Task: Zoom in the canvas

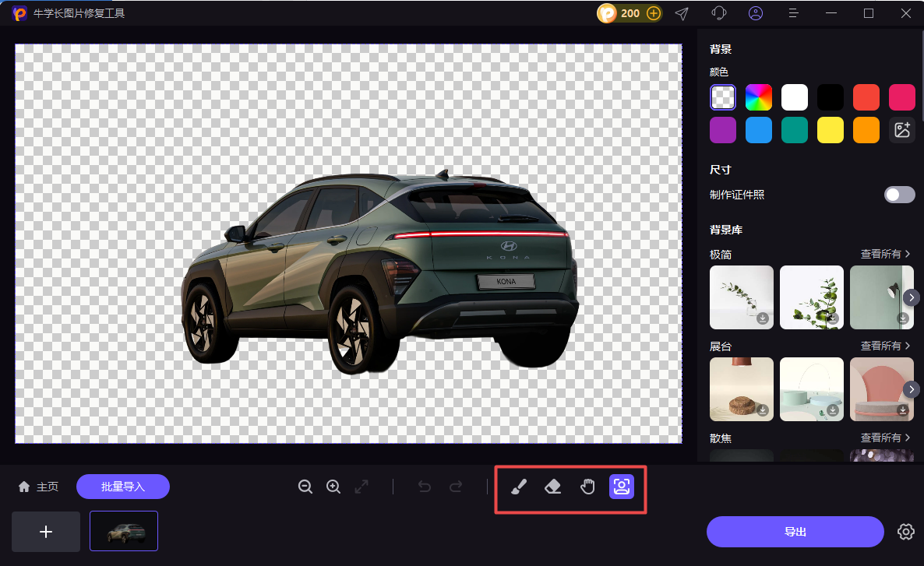Action: click(x=333, y=487)
